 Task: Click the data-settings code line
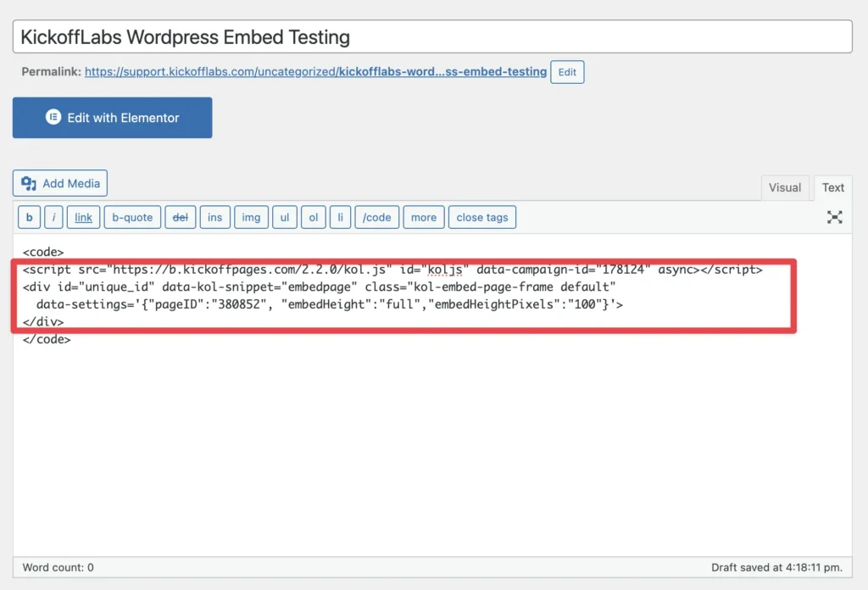pos(330,304)
